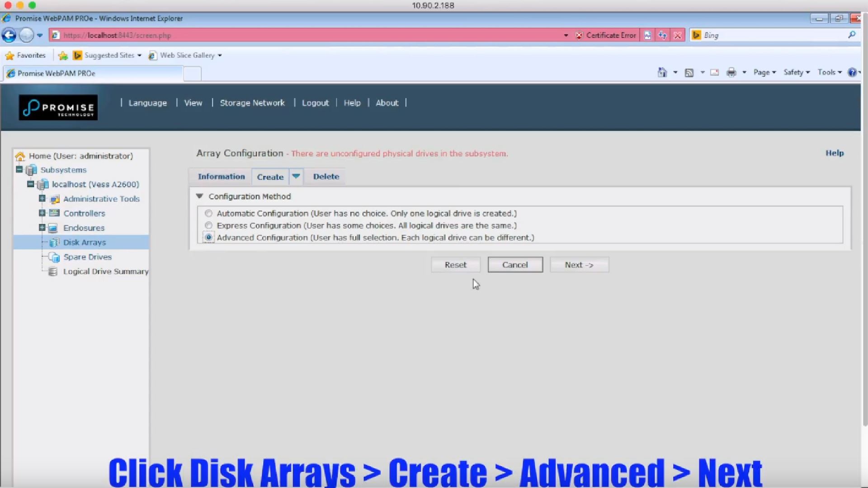Click the browser Back arrow button

(9, 35)
